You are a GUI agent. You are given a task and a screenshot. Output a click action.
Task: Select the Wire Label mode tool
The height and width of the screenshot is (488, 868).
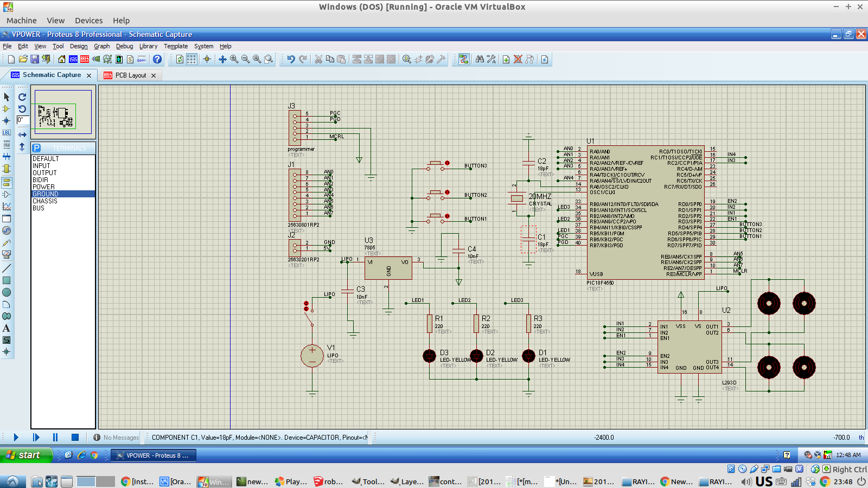coord(7,132)
